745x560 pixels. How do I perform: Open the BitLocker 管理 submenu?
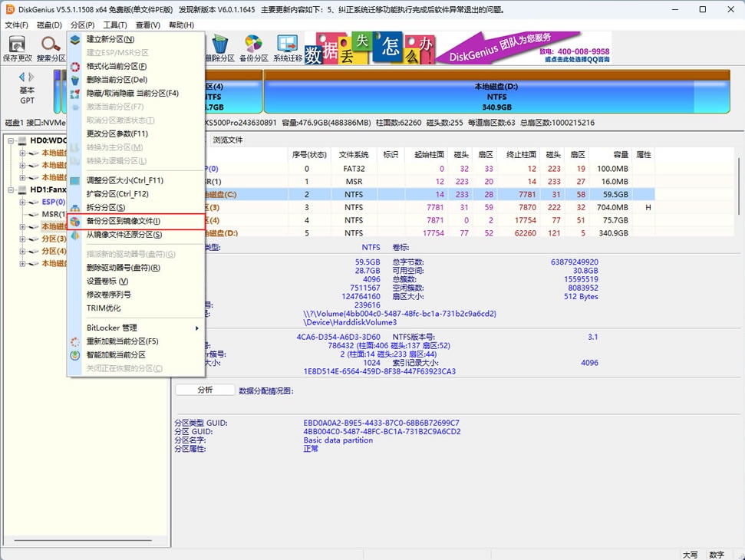coord(112,328)
